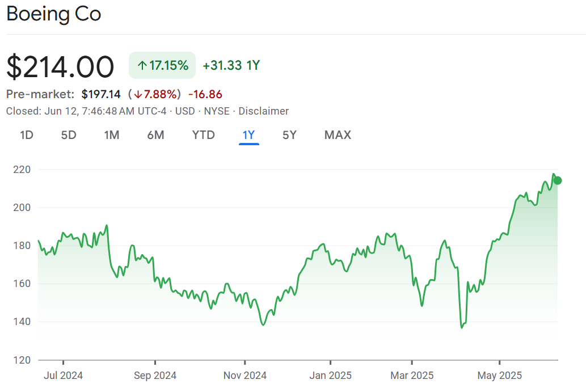
Task: Click the $214.00 price value
Action: 60,67
